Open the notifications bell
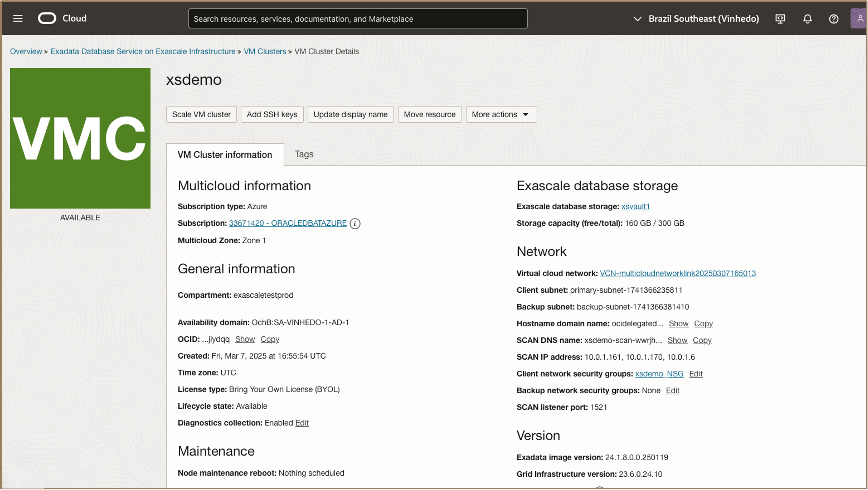Screen dimensions: 868x490 point(807,19)
